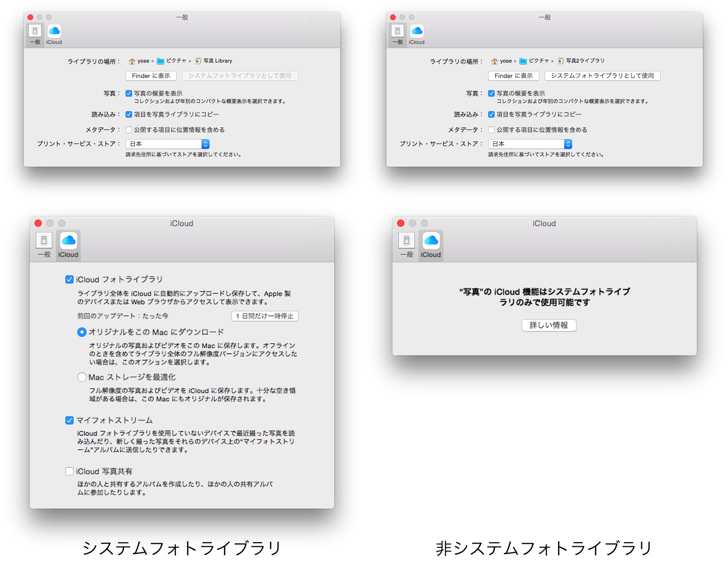Image resolution: width=728 pixels, height=565 pixels.
Task: Close the iCloud フォトライブラリ settings window
Action: 38,223
